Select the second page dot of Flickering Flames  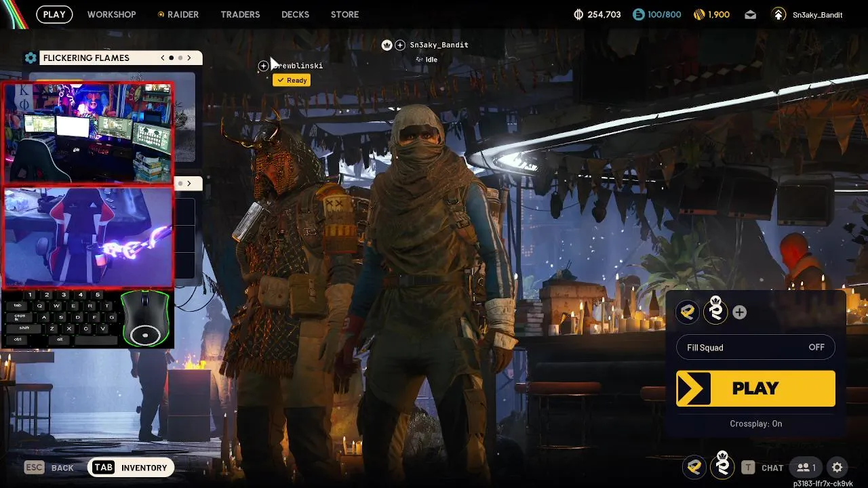(180, 58)
